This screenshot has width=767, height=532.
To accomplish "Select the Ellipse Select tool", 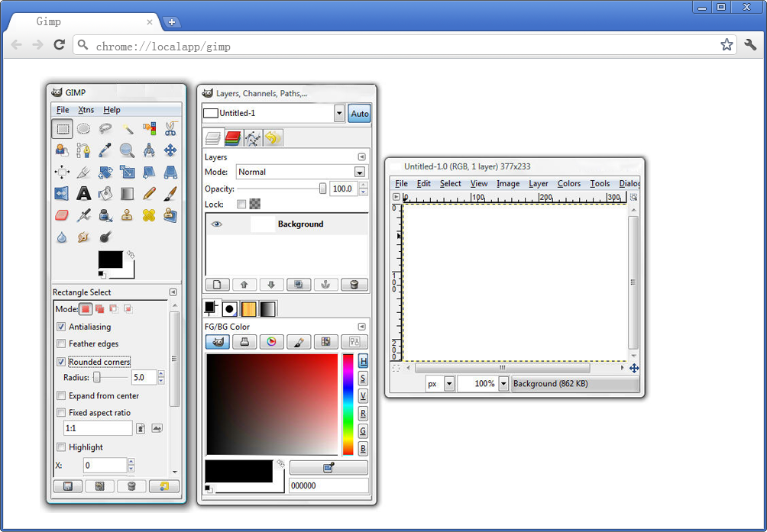I will click(83, 129).
